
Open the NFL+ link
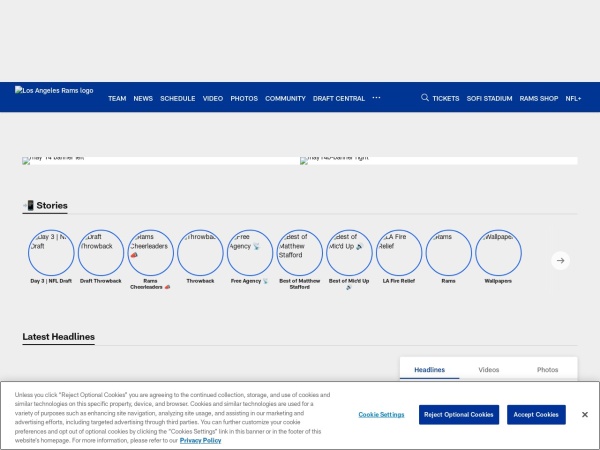click(573, 98)
